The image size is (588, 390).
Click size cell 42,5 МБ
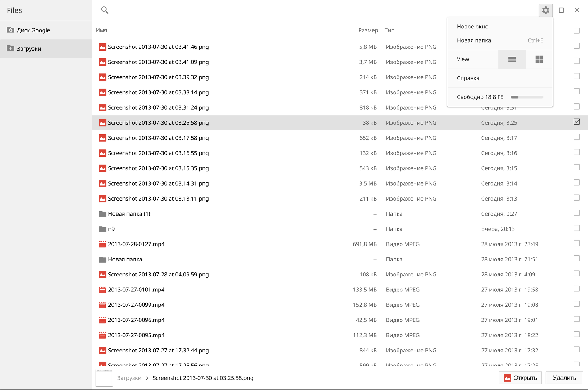pyautogui.click(x=366, y=320)
